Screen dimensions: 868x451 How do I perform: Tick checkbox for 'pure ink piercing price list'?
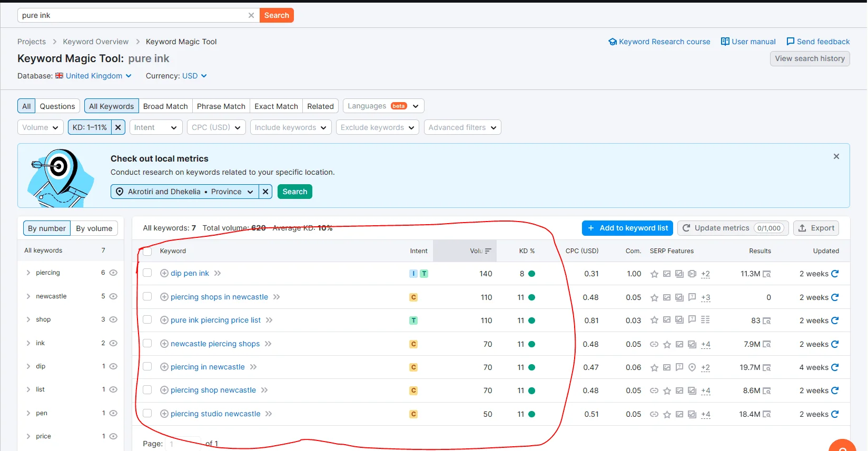[147, 320]
